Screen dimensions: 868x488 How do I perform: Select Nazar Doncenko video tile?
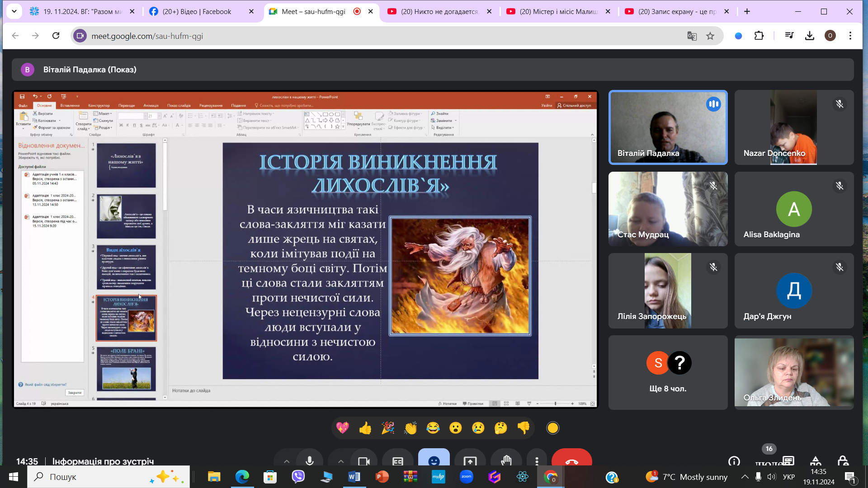(794, 127)
